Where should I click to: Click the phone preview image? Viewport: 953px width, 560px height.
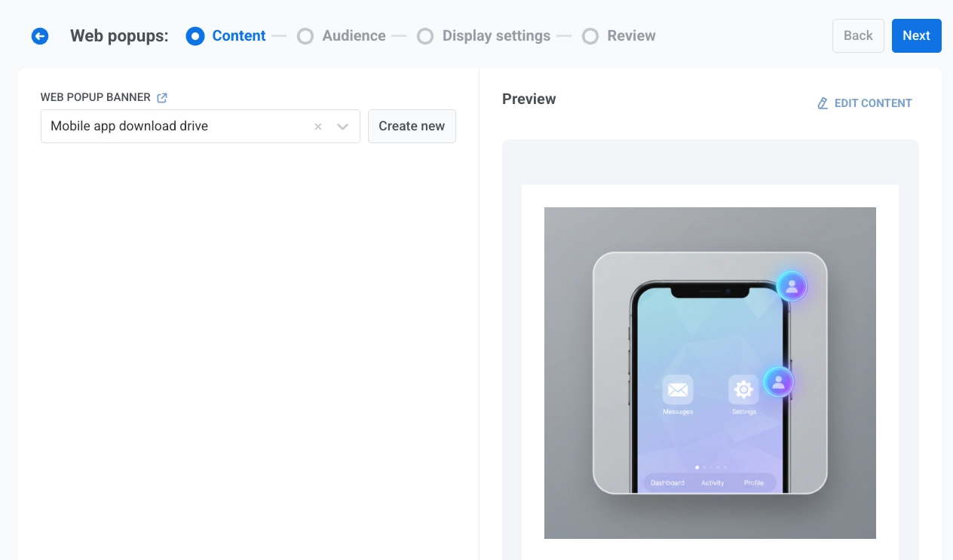pyautogui.click(x=710, y=373)
